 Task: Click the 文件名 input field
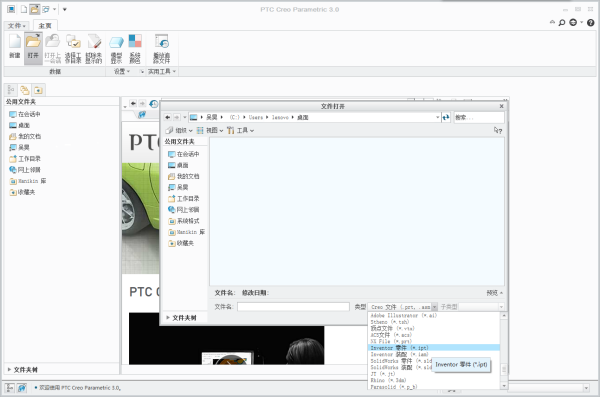[293, 307]
